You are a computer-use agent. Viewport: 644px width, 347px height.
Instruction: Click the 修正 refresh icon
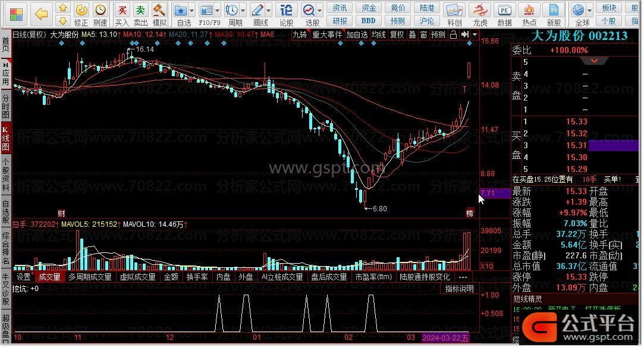click(81, 10)
